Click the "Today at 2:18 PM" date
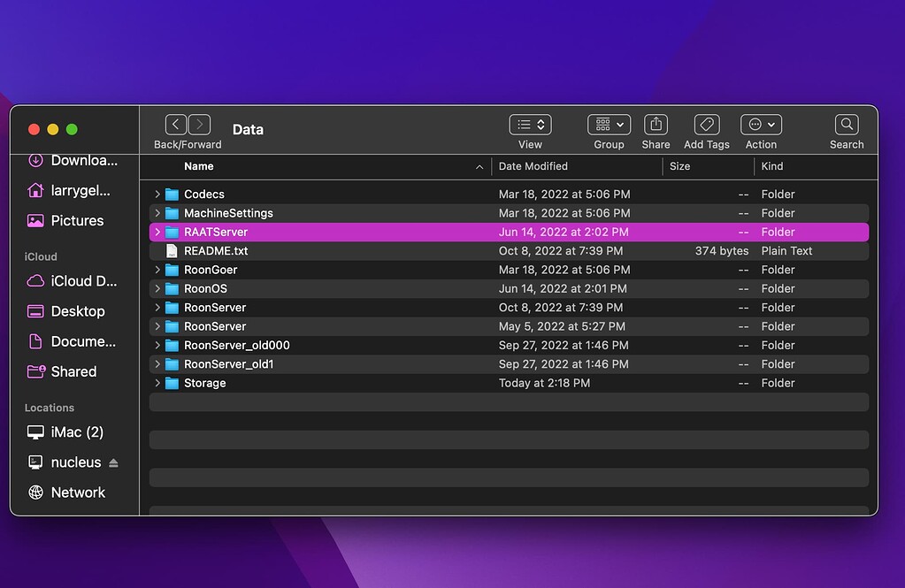 coord(544,383)
